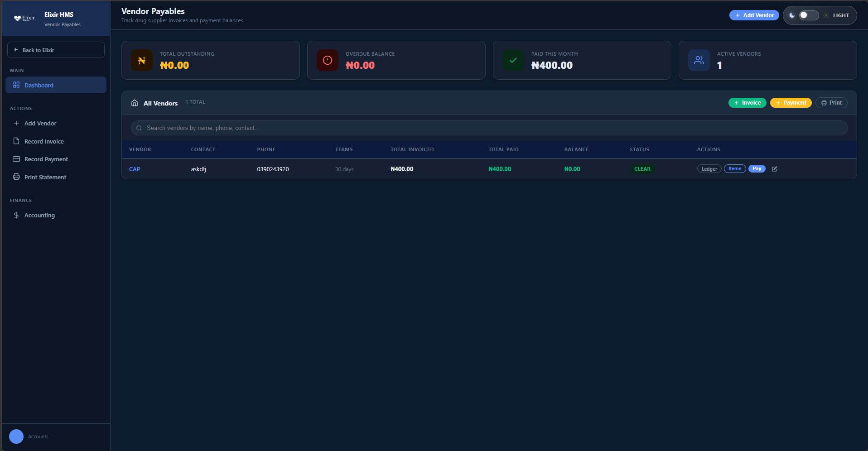Click the people icon on Active Vendors card

point(699,60)
